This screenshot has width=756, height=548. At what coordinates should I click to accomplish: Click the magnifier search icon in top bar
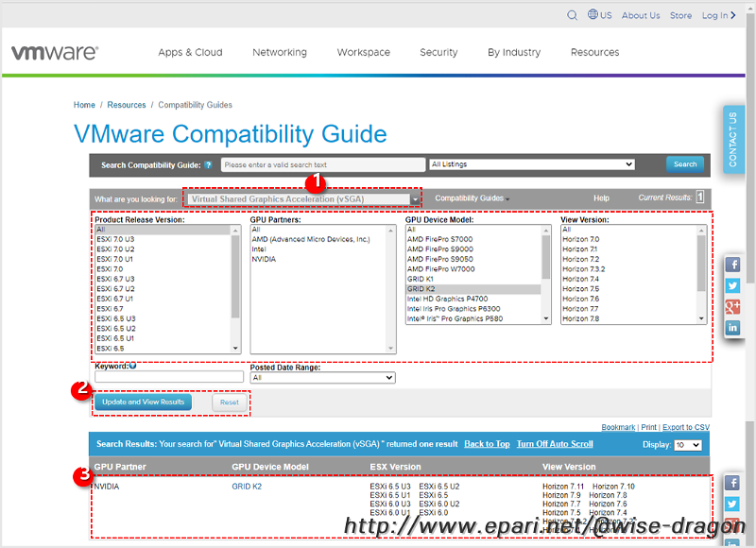coord(572,15)
